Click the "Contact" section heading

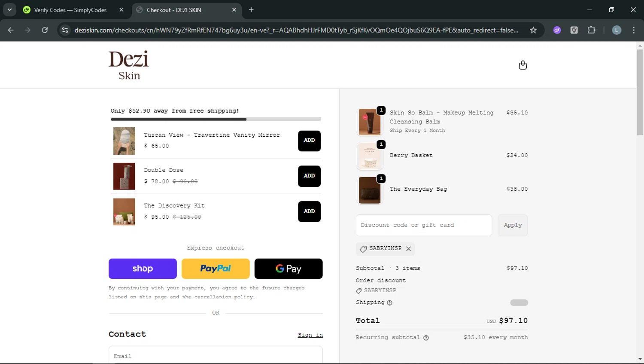pos(127,334)
